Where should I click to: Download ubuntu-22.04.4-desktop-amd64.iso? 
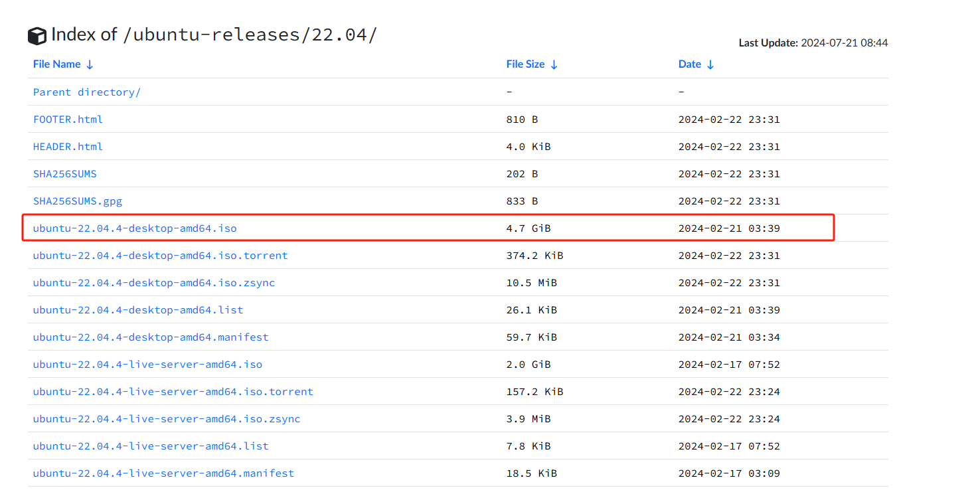pyautogui.click(x=135, y=228)
